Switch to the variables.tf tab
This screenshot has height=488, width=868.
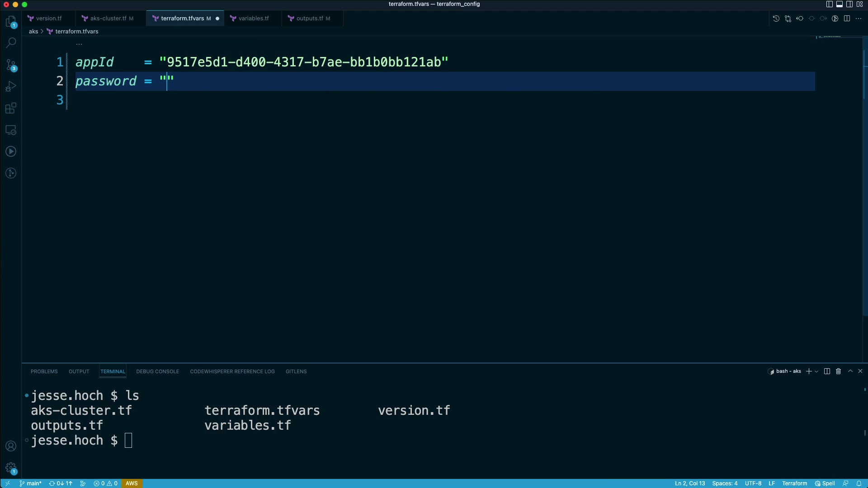pyautogui.click(x=253, y=19)
